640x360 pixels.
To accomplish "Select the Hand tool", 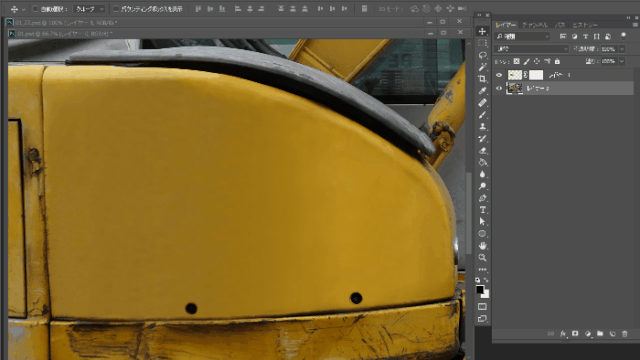I will (482, 246).
